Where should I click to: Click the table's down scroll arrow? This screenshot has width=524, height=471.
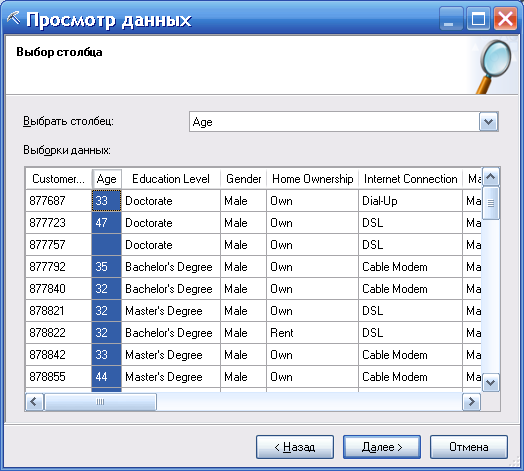[x=491, y=382]
